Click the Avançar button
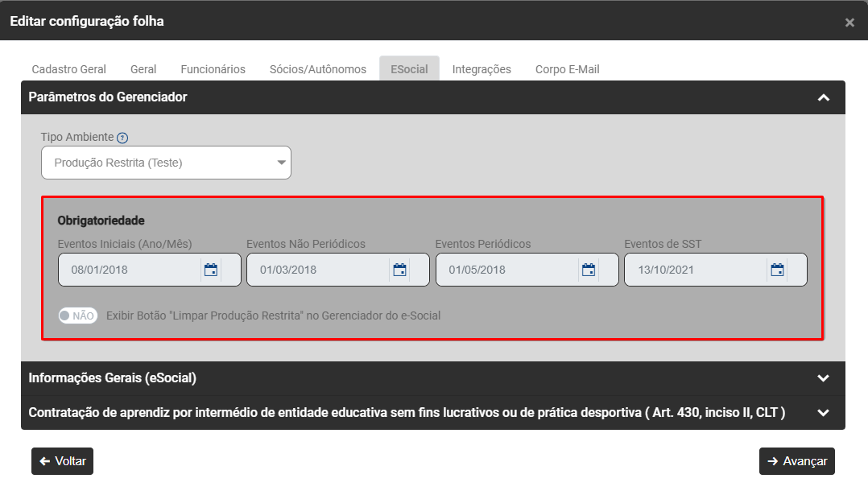The image size is (868, 495). 797,461
